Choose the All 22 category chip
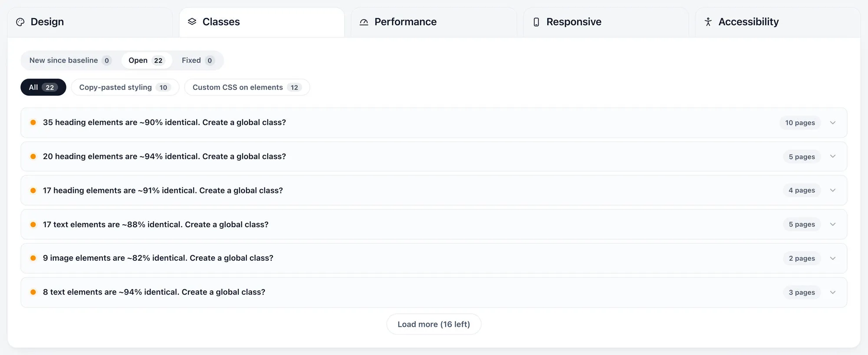868x355 pixels. (x=43, y=87)
